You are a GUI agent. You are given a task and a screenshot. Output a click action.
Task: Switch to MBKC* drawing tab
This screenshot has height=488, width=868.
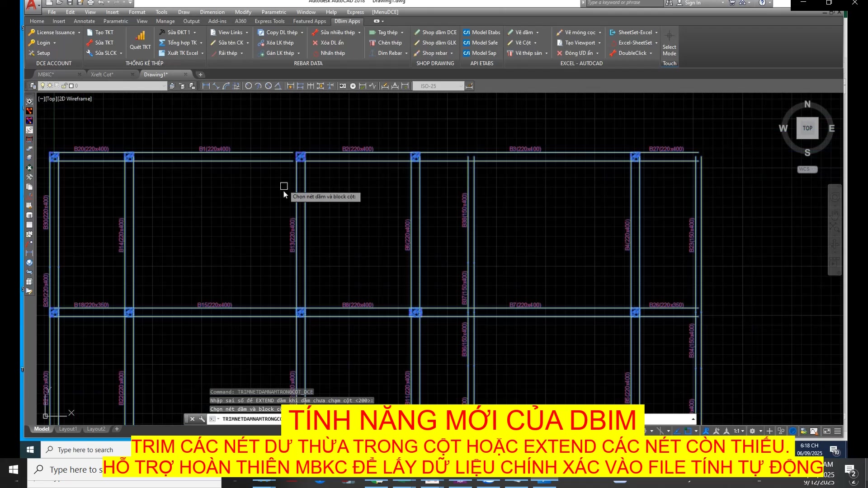coord(46,75)
